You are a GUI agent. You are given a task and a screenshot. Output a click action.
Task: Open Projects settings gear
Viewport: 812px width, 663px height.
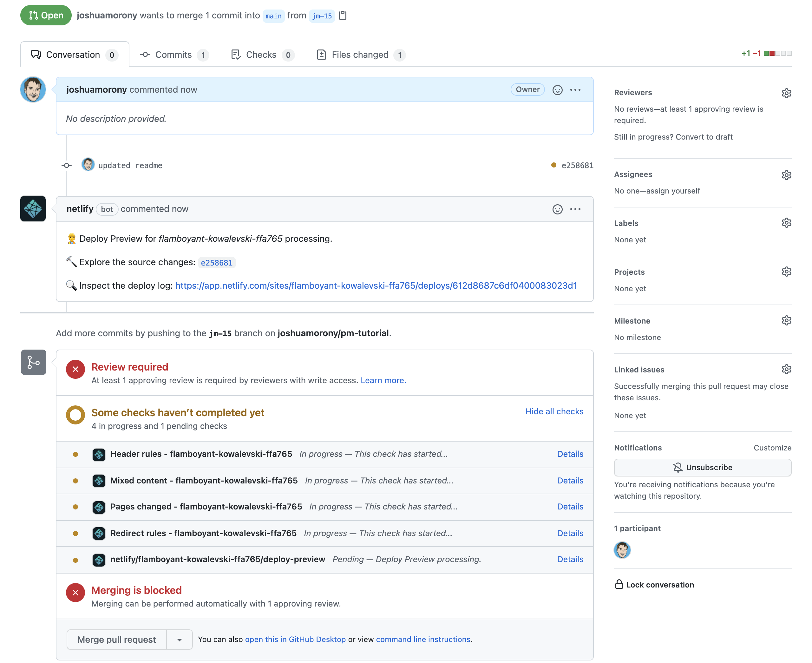click(786, 272)
